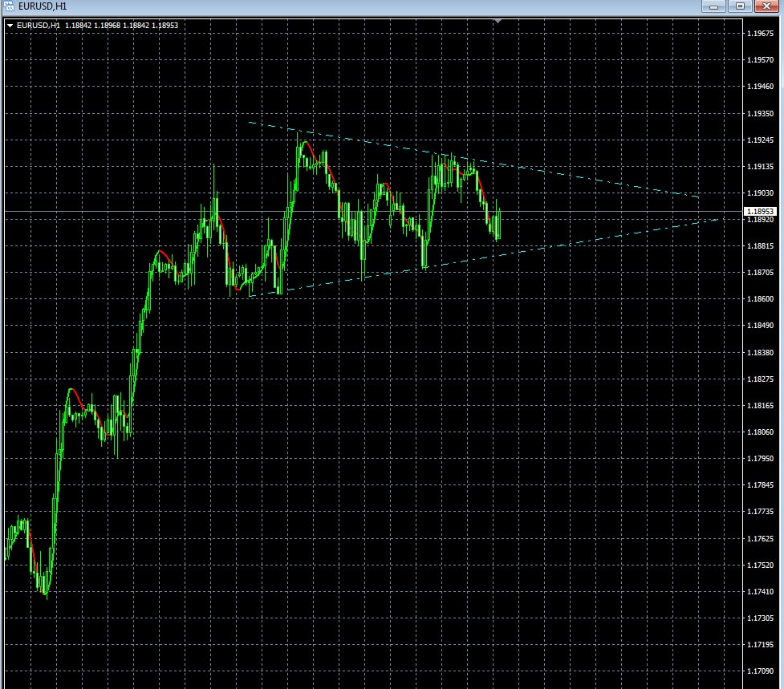
Task: Click the highlighted current price label on price axis
Action: 760,211
